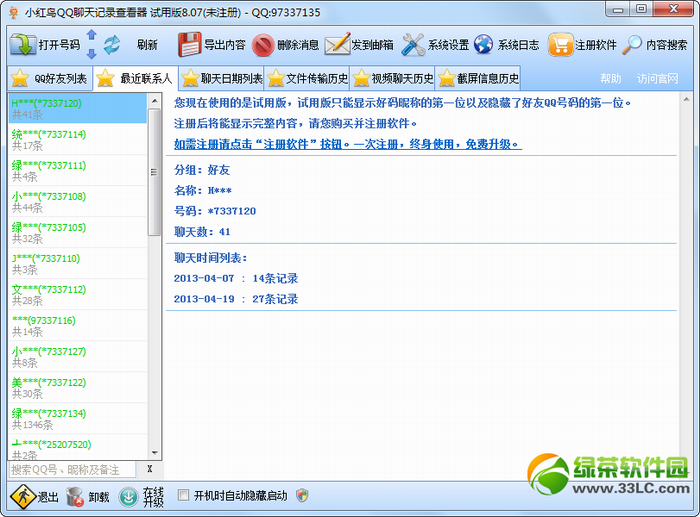Click the uninstall (卸载) trash icon
This screenshot has width=700, height=517.
click(x=75, y=496)
